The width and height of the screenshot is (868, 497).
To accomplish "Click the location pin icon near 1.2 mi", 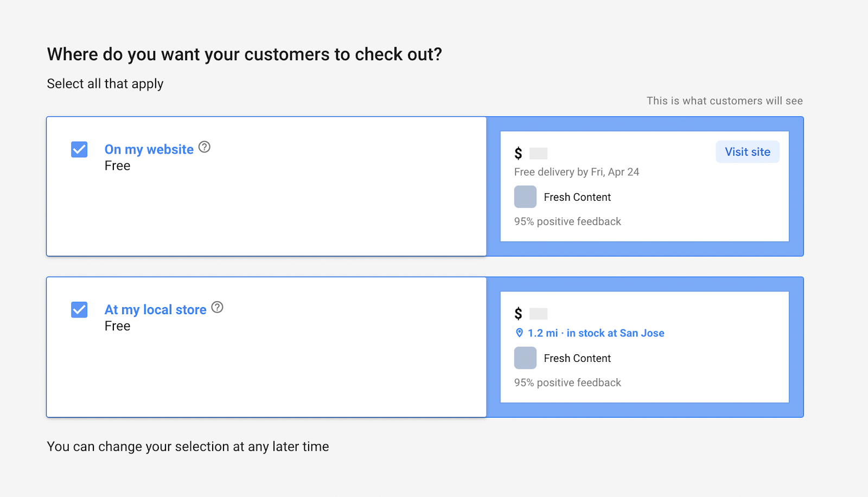I will click(519, 333).
